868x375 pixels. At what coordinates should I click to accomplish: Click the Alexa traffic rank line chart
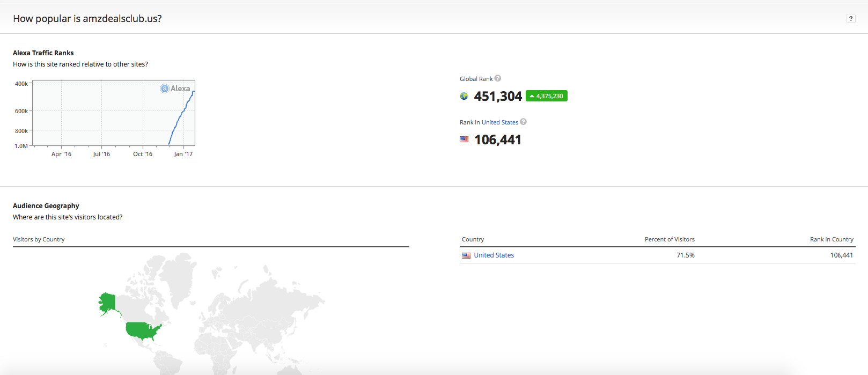tap(114, 113)
